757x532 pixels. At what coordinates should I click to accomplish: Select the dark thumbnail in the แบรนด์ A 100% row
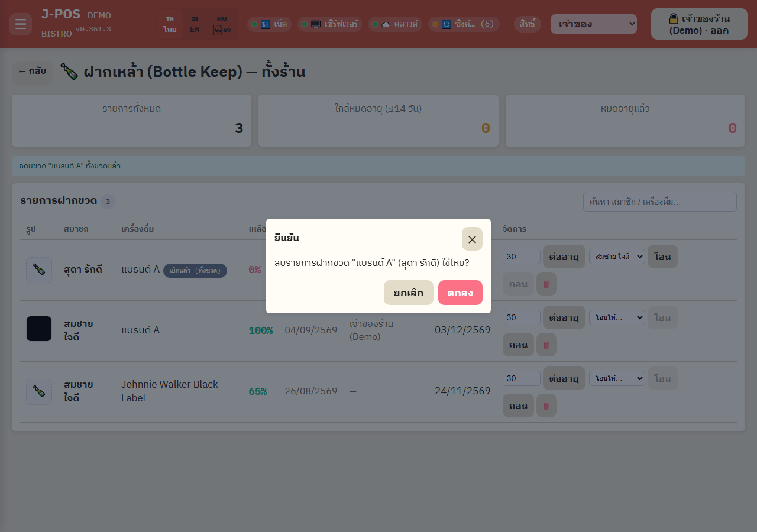39,329
